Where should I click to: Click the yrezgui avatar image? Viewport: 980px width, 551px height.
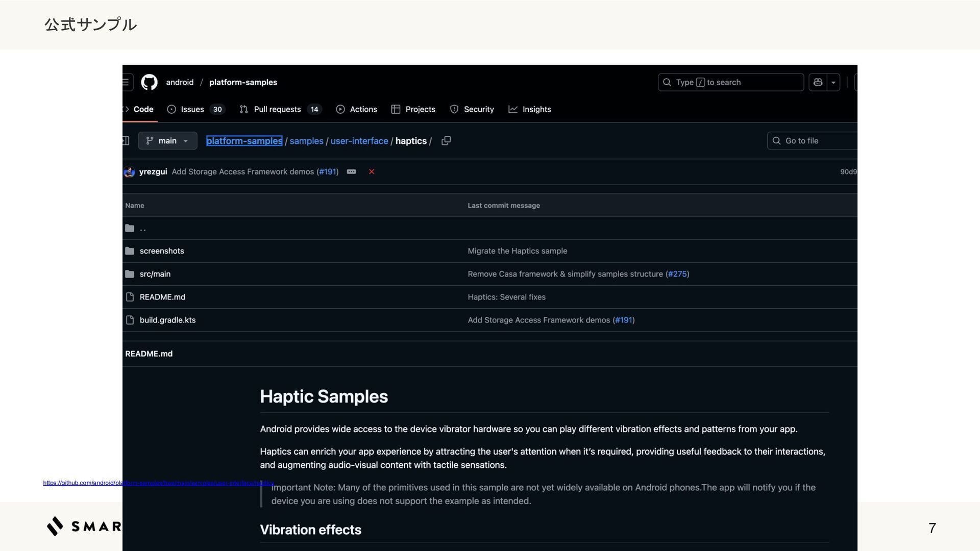tap(129, 172)
